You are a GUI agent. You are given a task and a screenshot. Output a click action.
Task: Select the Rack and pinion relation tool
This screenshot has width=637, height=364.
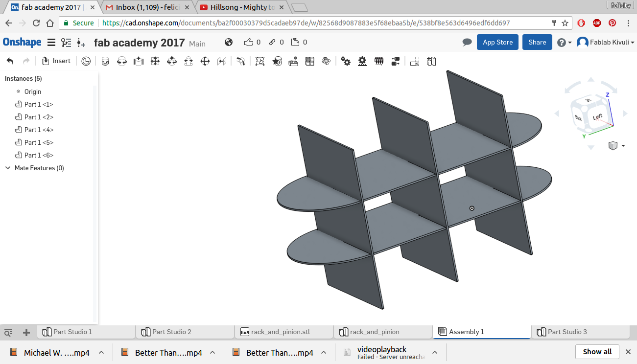click(x=362, y=61)
